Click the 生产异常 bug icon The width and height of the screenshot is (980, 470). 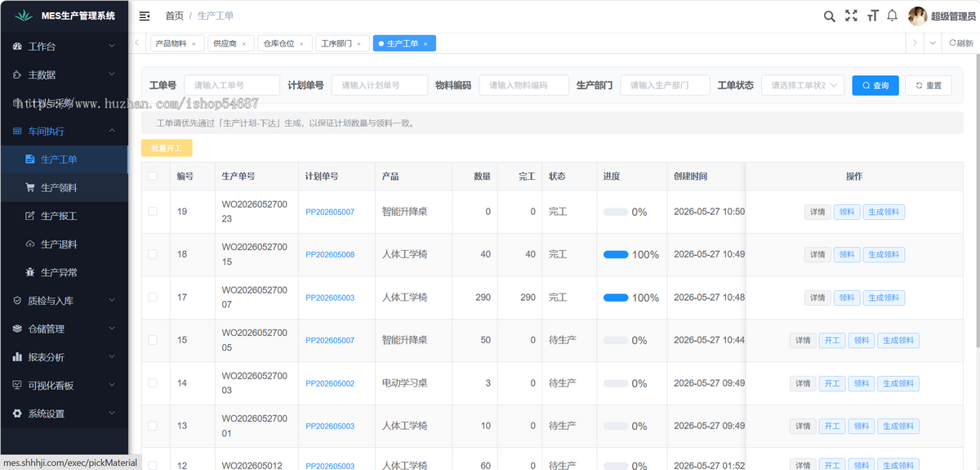(30, 272)
